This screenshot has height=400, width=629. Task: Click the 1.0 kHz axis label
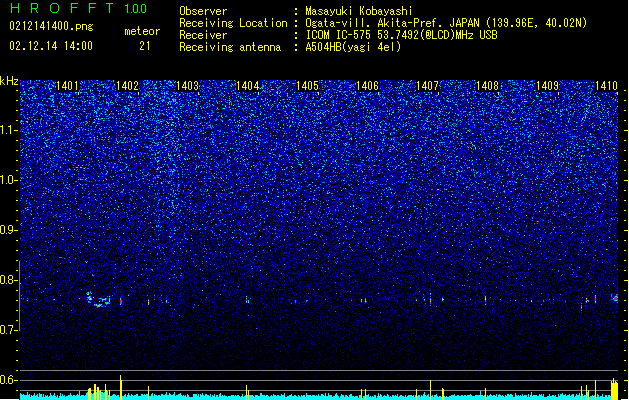[9, 180]
